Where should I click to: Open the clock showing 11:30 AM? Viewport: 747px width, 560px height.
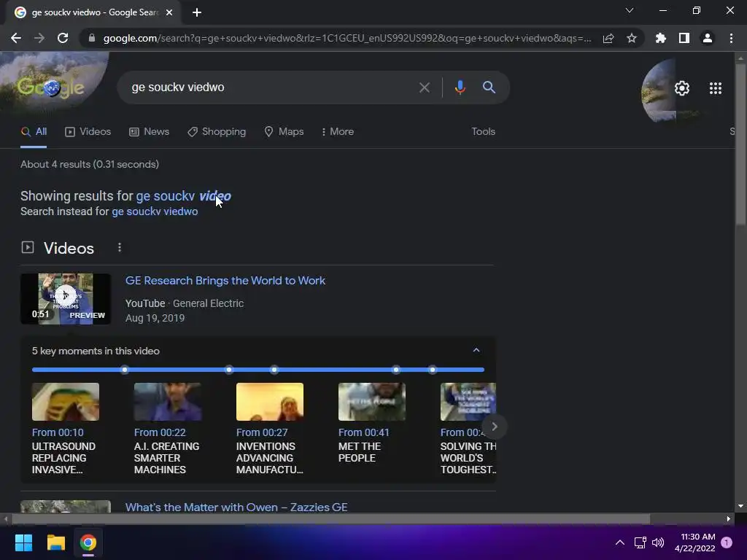click(x=695, y=542)
